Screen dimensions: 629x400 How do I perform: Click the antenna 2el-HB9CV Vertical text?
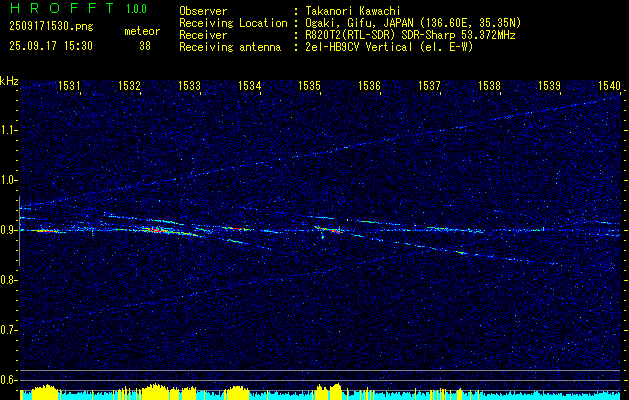click(x=390, y=47)
